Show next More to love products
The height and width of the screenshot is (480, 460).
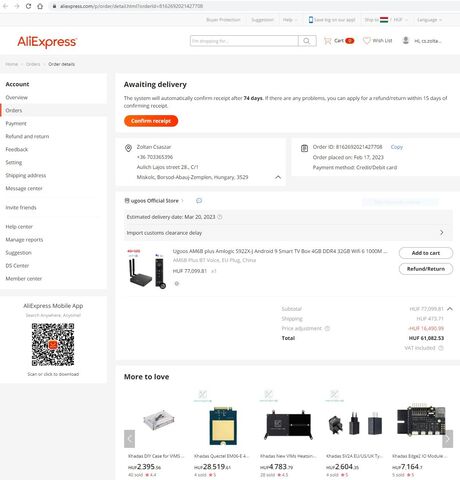pos(448,439)
